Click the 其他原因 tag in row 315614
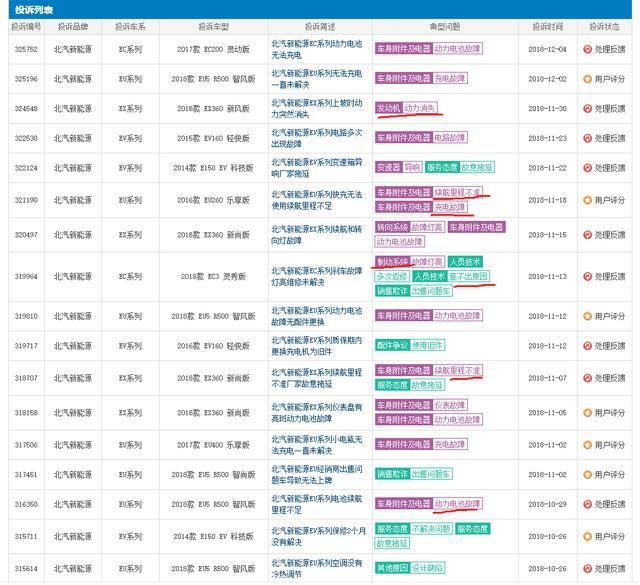Image resolution: width=640 pixels, height=585 pixels. (x=392, y=568)
